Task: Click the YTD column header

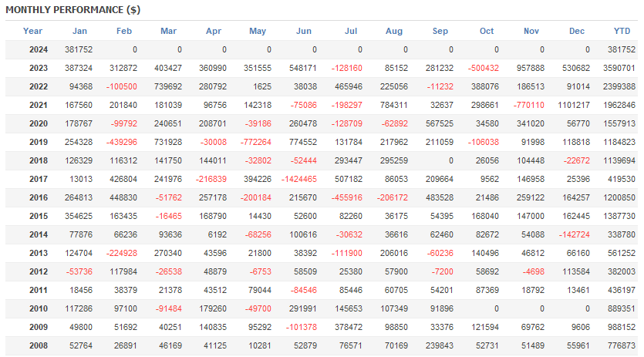Action: click(x=622, y=31)
